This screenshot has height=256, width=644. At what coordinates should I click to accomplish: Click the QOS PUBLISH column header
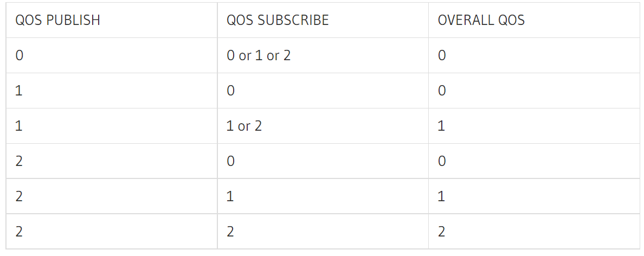pyautogui.click(x=57, y=20)
